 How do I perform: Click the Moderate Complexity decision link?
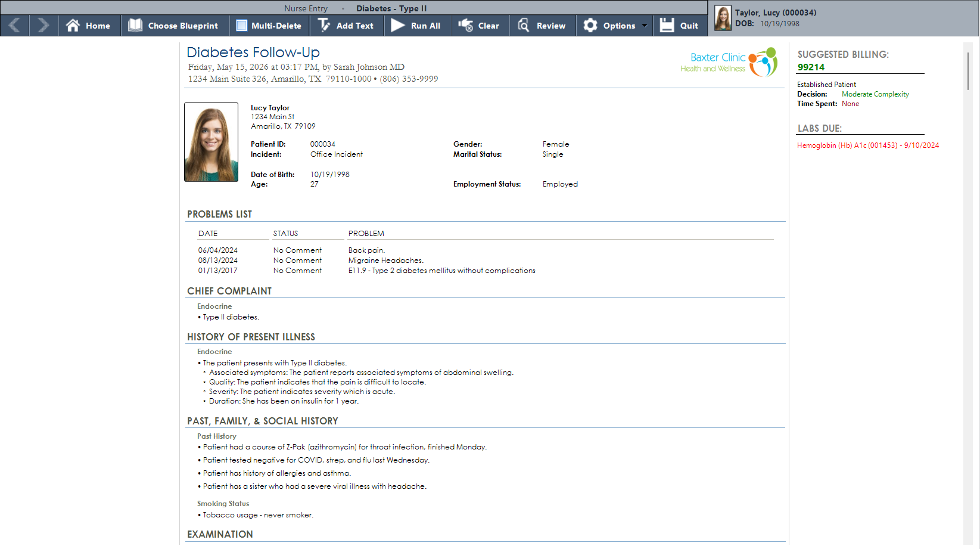(x=875, y=94)
